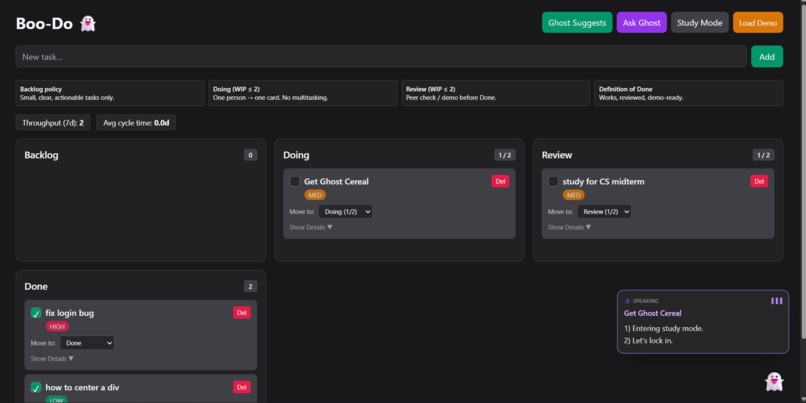Click the Avg cycle time stat chip
This screenshot has height=403, width=806.
[136, 123]
